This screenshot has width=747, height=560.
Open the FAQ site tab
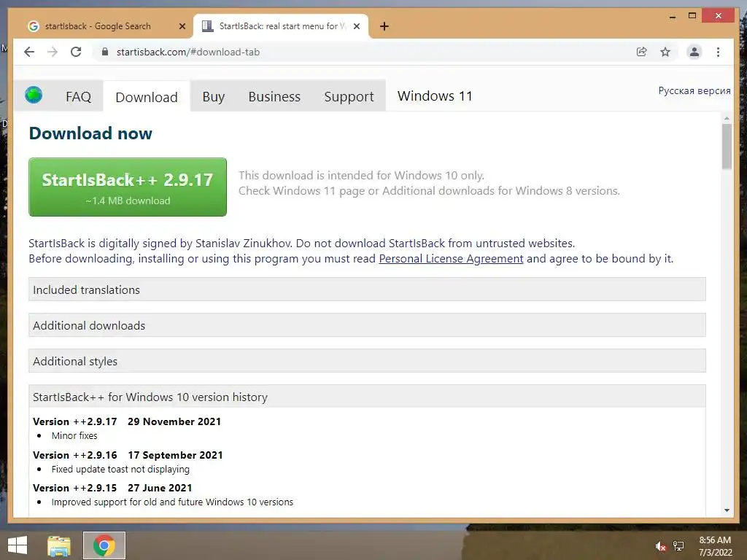click(79, 97)
